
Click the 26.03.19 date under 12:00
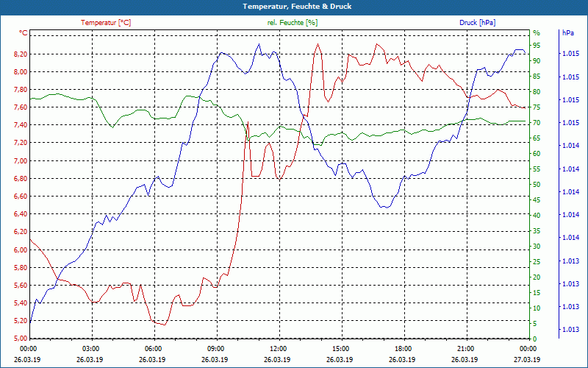278,359
